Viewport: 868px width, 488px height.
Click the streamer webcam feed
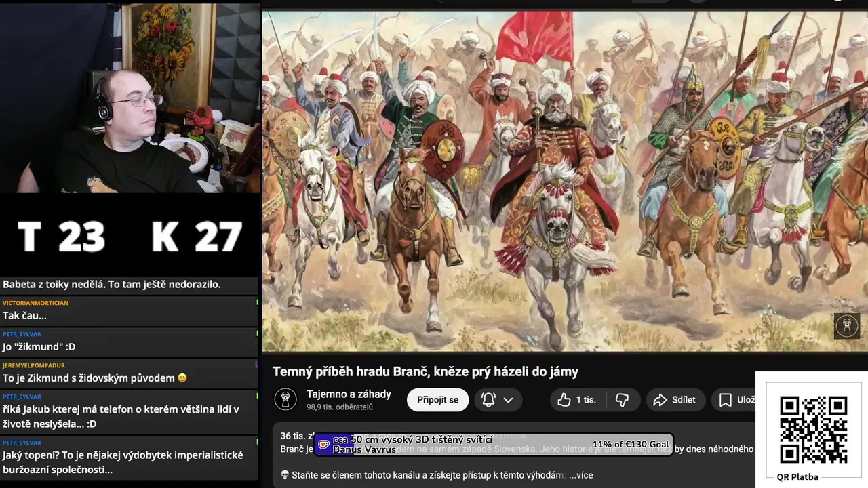pos(130,99)
